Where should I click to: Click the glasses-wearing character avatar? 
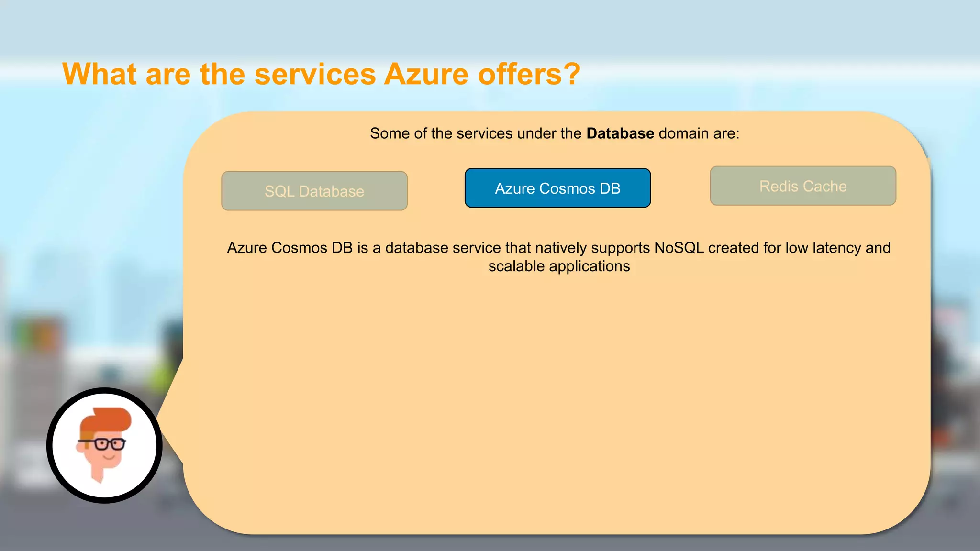coord(104,445)
